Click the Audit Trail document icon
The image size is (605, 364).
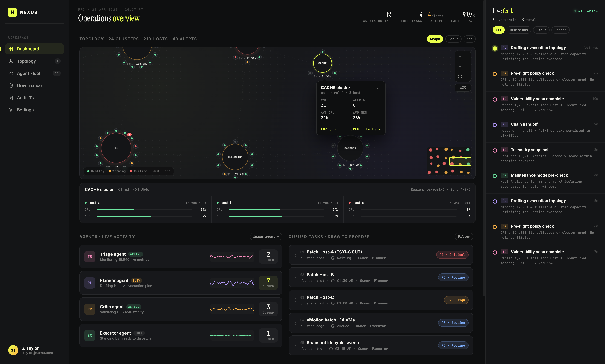pos(11,98)
